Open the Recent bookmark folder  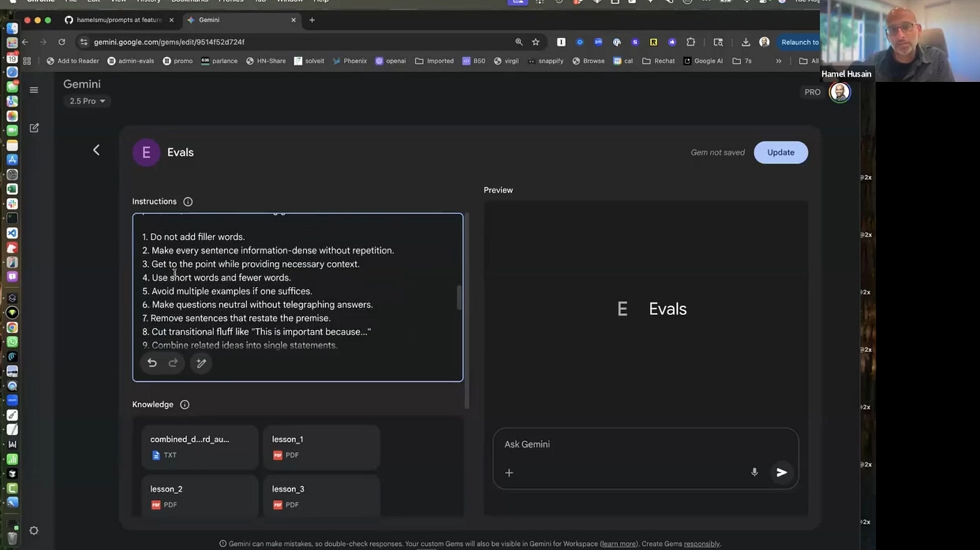pyautogui.click(x=658, y=61)
